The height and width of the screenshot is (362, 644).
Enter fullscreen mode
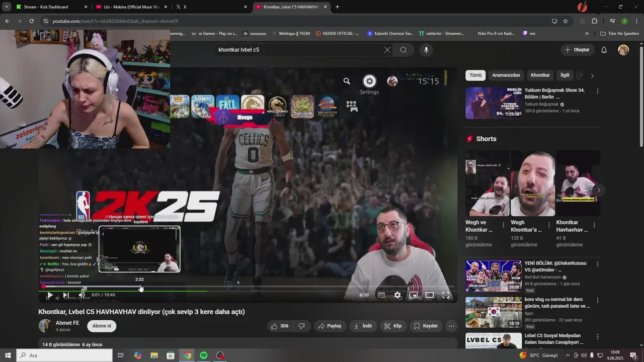[x=446, y=295]
